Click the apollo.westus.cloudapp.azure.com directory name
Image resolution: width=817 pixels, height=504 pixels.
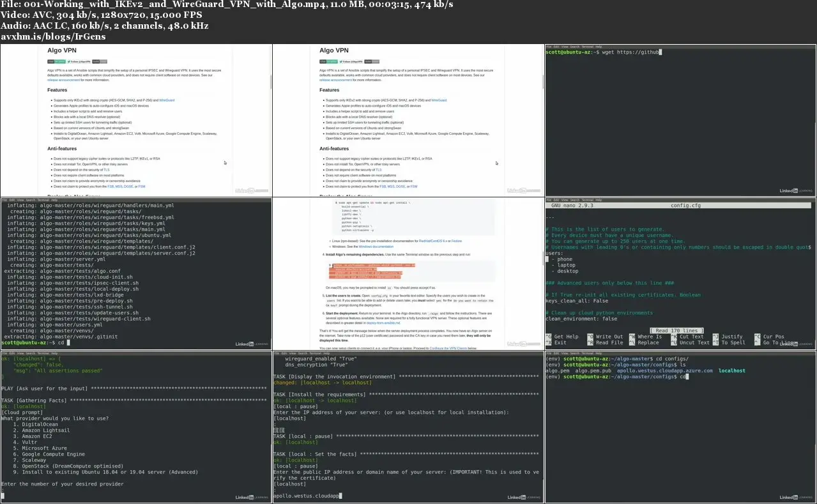[665, 370]
